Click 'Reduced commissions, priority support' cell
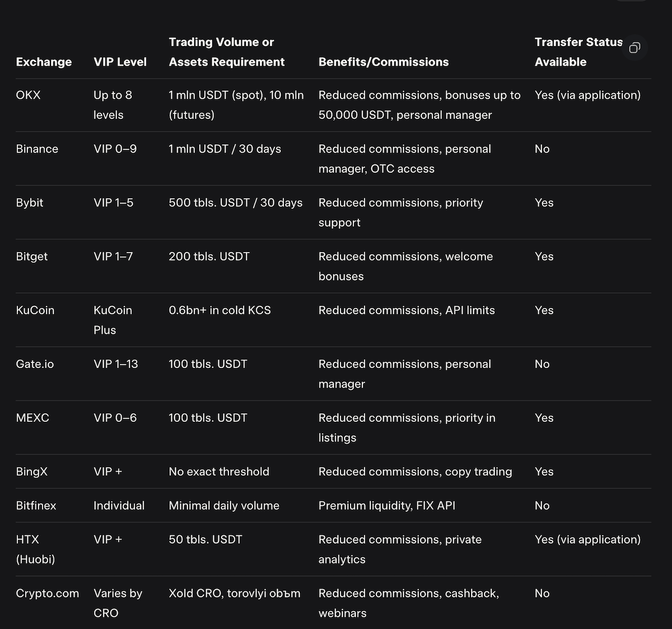Image resolution: width=672 pixels, height=629 pixels. (401, 213)
